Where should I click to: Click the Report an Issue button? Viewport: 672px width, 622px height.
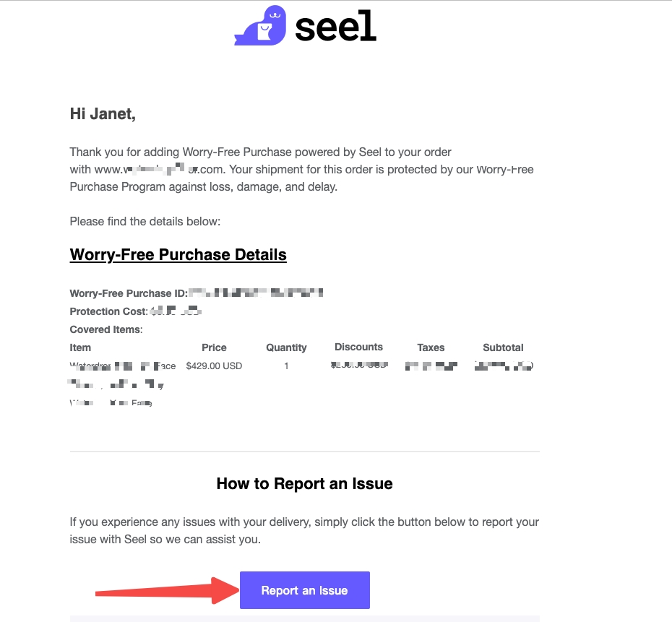pyautogui.click(x=305, y=590)
